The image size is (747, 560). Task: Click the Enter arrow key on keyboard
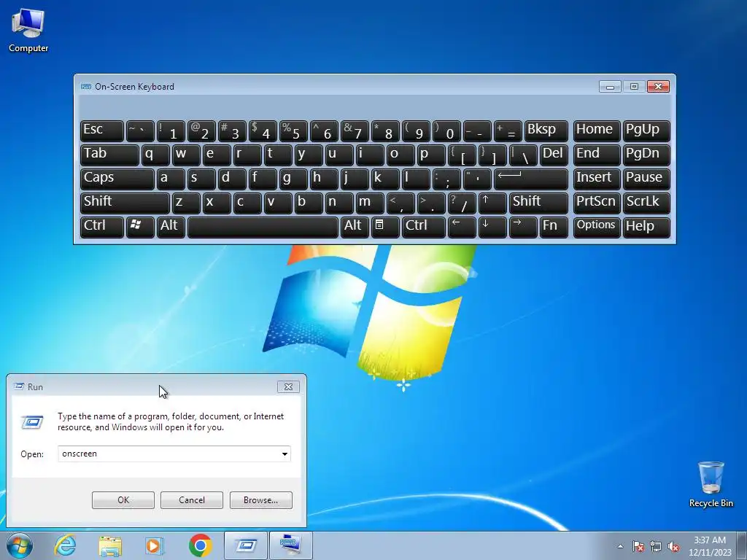coord(531,179)
